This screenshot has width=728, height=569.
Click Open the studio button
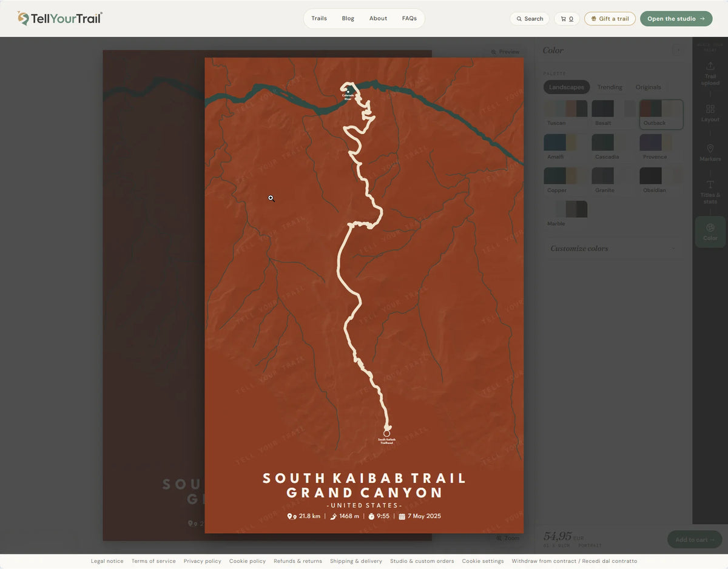[676, 19]
